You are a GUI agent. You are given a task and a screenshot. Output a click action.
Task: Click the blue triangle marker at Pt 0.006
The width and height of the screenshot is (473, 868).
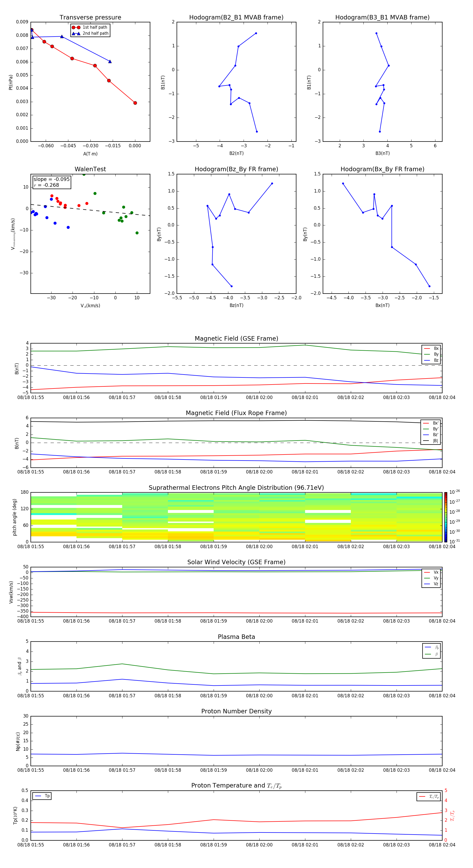click(110, 61)
